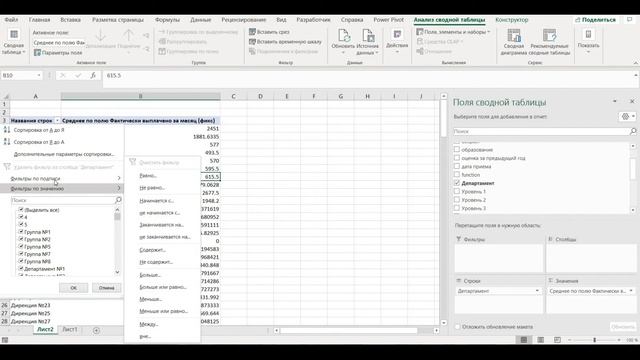Open Среднее по полю dropdown in Значения

pyautogui.click(x=631, y=291)
